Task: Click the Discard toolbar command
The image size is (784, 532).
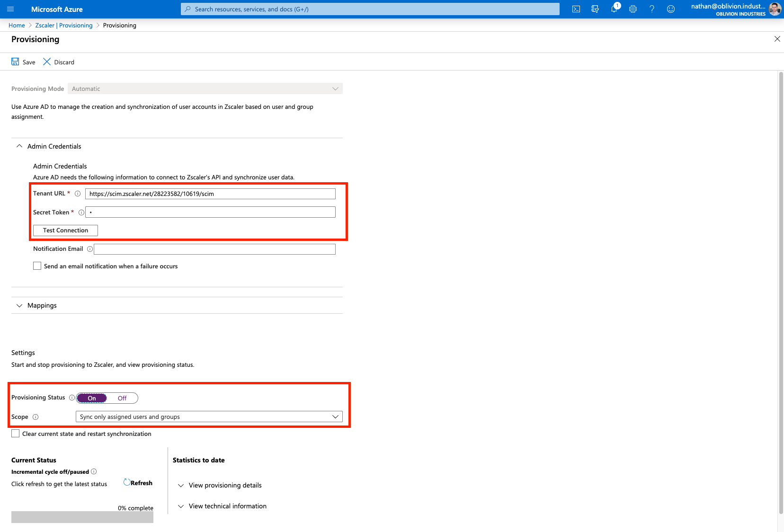Action: click(x=59, y=62)
